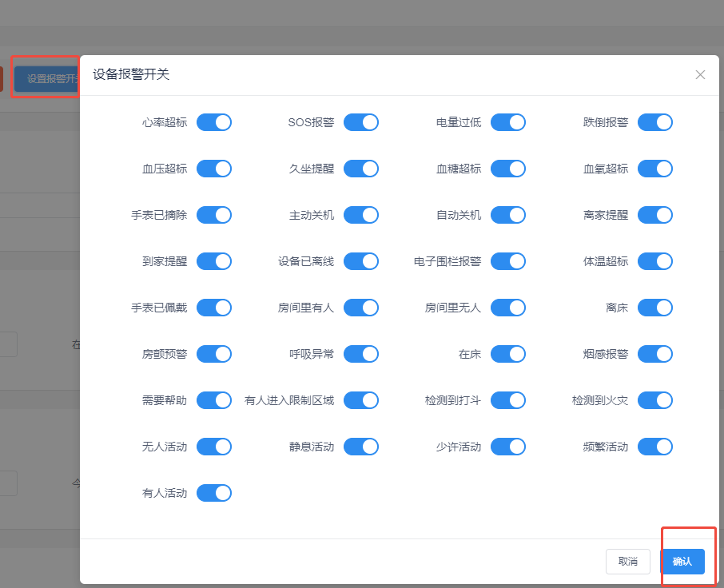The width and height of the screenshot is (724, 588).
Task: Toggle the 有人活动 switch
Action: pos(214,493)
